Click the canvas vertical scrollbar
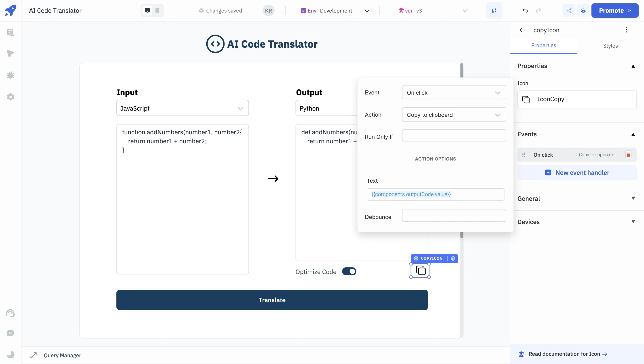The image size is (644, 364). [462, 70]
